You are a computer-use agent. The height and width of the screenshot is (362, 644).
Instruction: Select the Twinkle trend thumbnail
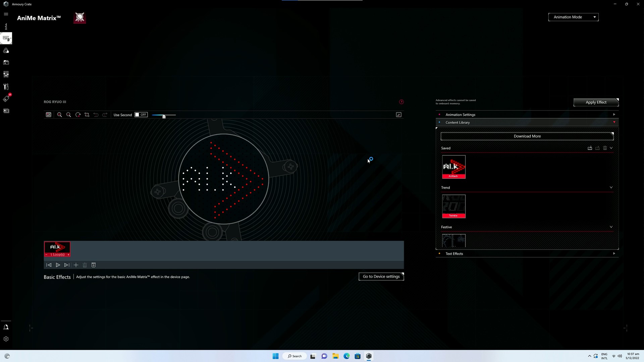(453, 206)
